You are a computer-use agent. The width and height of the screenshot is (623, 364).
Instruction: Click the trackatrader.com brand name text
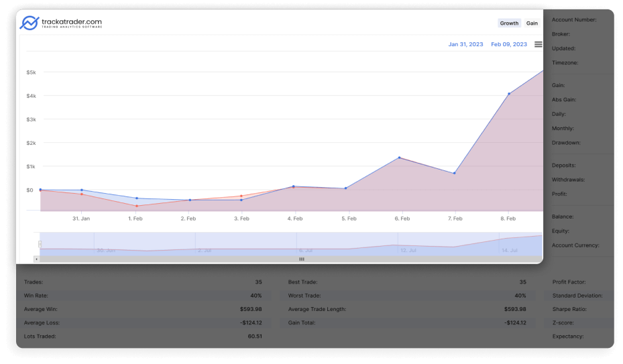(x=71, y=23)
